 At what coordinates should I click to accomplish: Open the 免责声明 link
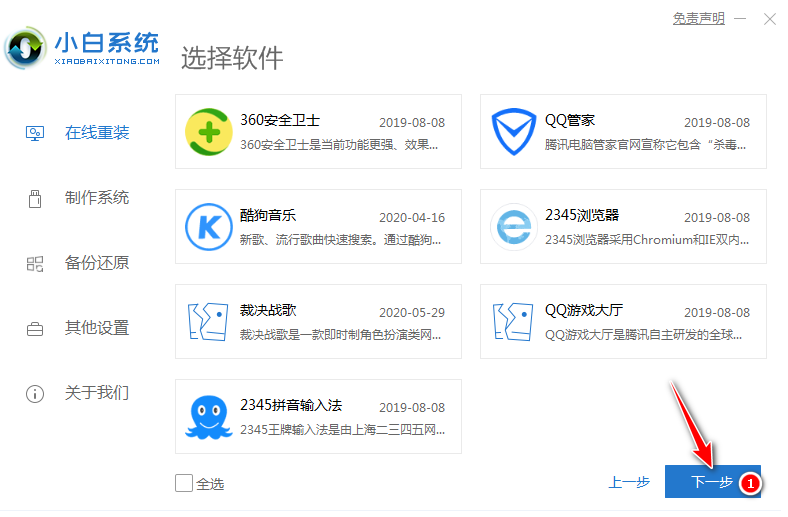(699, 19)
